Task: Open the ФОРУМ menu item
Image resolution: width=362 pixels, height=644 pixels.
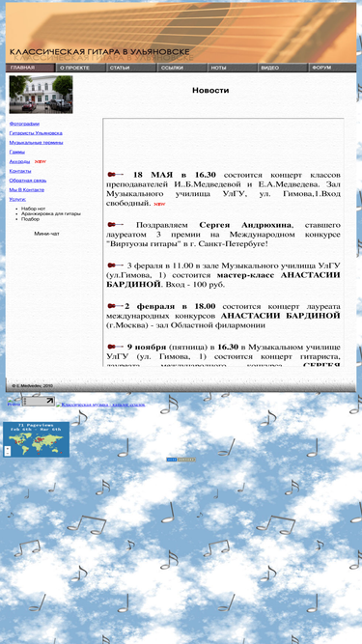Action: (x=332, y=68)
